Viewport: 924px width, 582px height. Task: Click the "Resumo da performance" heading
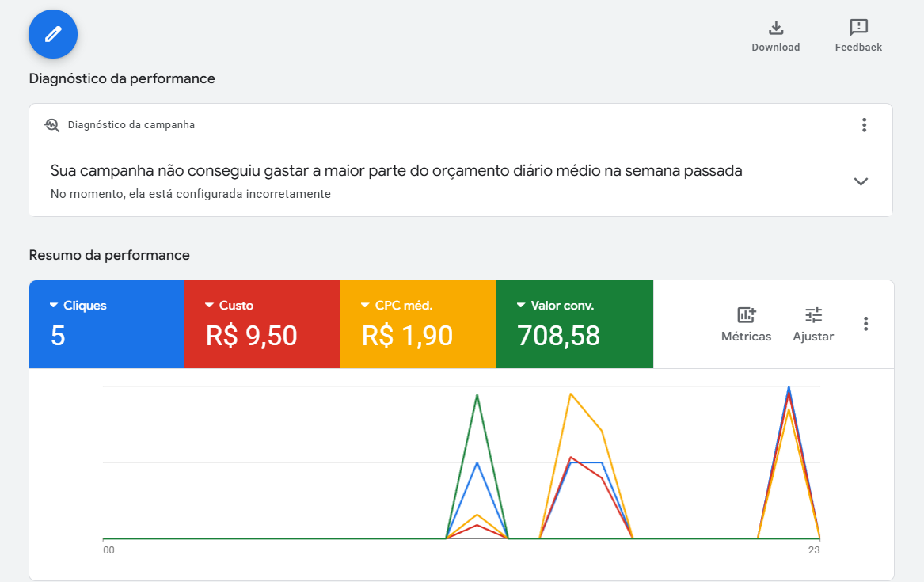pos(109,255)
